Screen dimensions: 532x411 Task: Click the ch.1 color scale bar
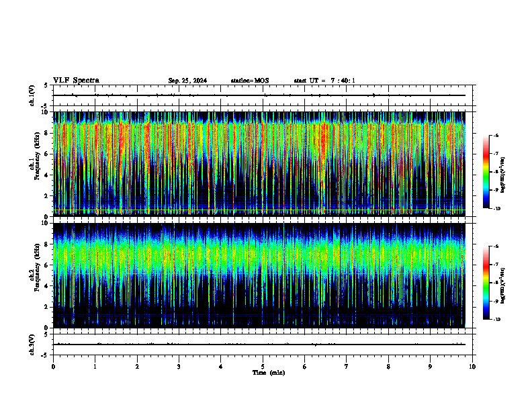pos(486,172)
